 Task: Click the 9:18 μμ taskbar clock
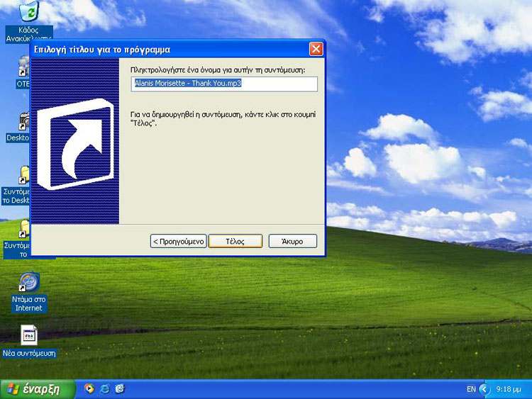point(509,389)
